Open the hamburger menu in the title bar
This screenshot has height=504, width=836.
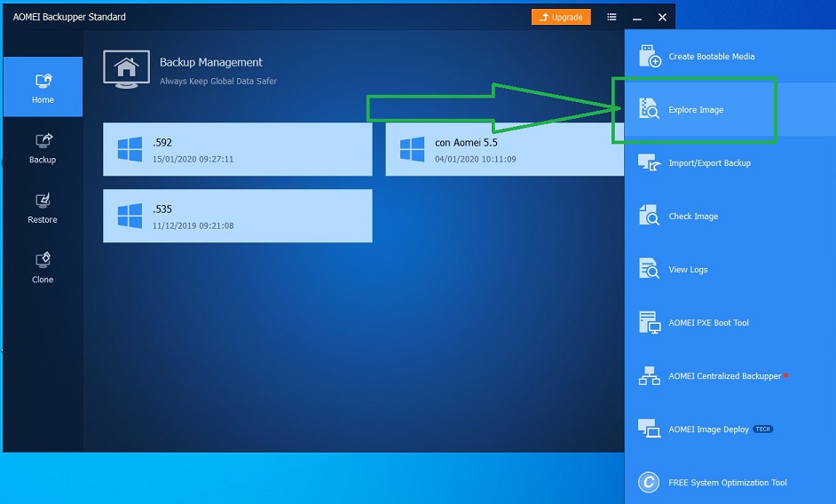[611, 17]
